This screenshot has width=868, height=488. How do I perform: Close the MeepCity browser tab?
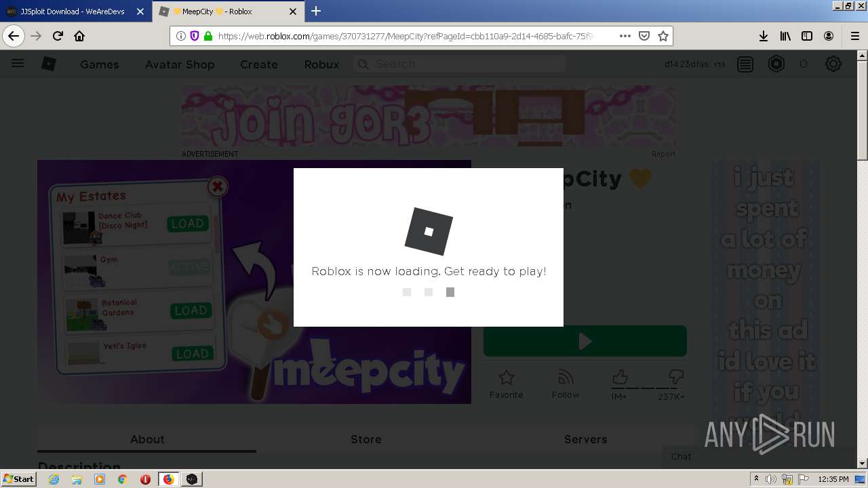[293, 12]
